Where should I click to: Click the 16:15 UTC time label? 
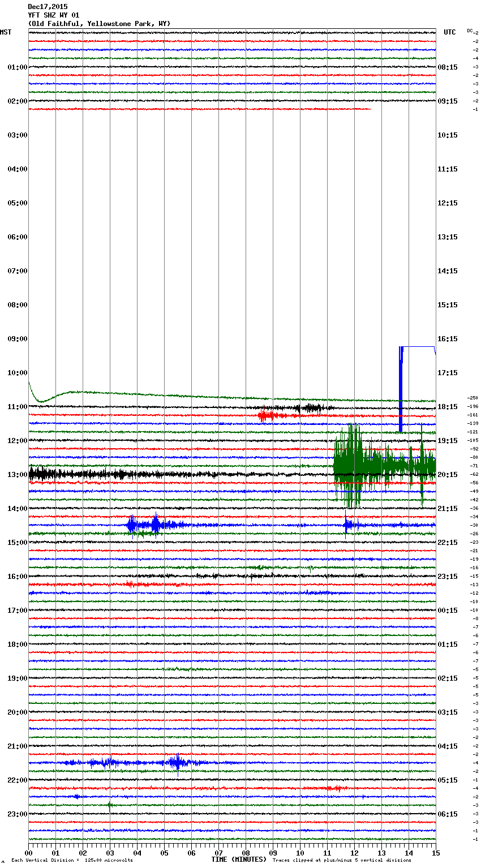tap(448, 339)
